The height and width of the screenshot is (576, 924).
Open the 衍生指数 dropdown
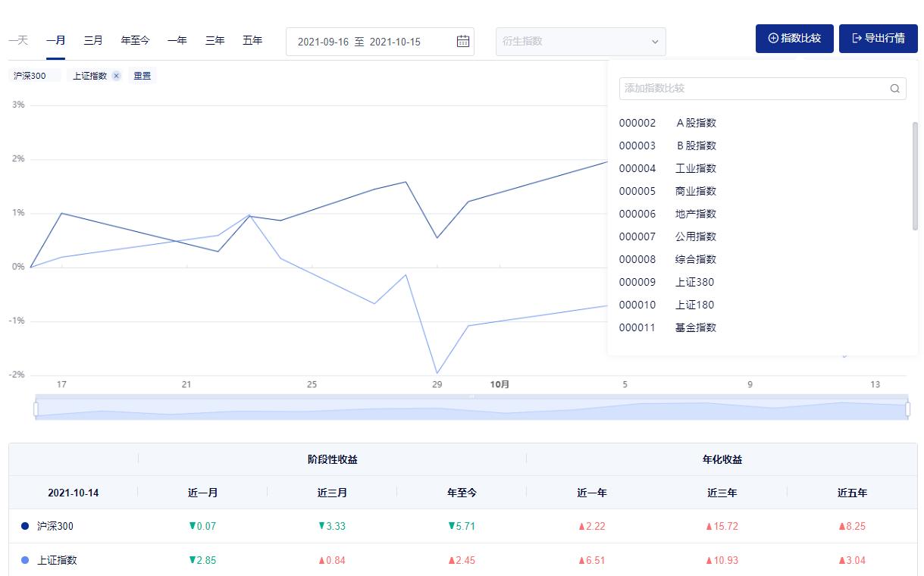pyautogui.click(x=581, y=41)
